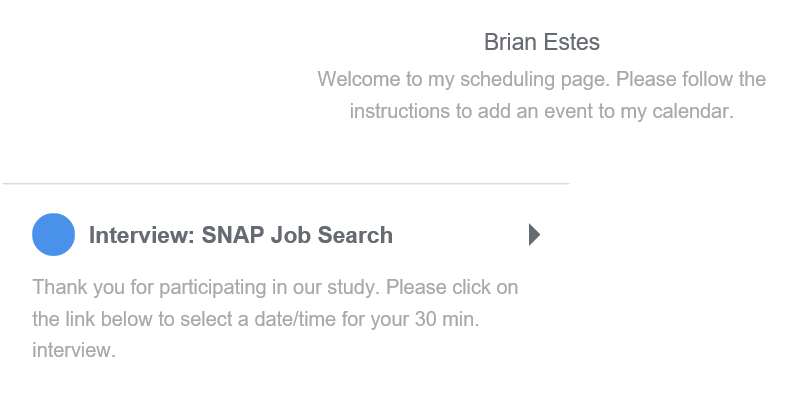Expand the right-pointing arrow for the interview

[534, 235]
